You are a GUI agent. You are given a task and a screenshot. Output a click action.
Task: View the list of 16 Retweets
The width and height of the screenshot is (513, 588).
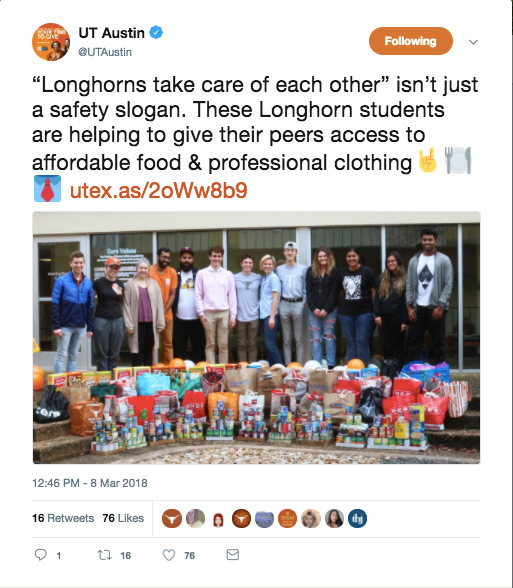(63, 518)
